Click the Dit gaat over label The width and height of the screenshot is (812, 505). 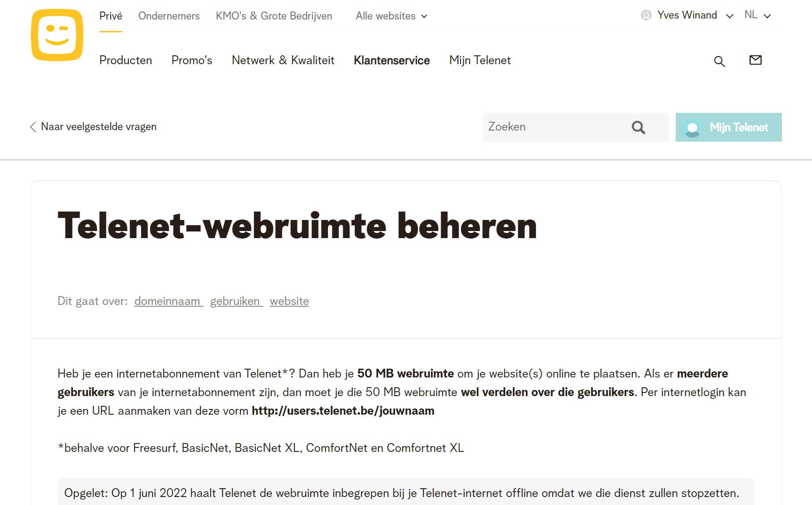(x=92, y=301)
